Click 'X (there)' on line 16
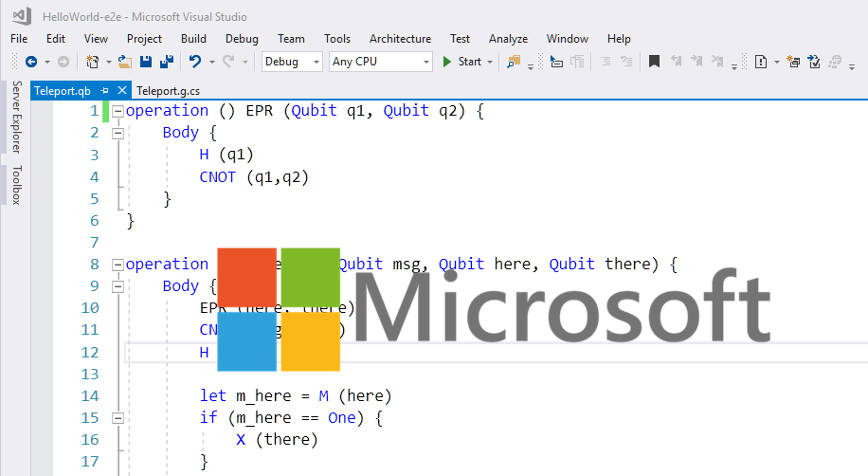The width and height of the screenshot is (868, 476). click(x=278, y=440)
